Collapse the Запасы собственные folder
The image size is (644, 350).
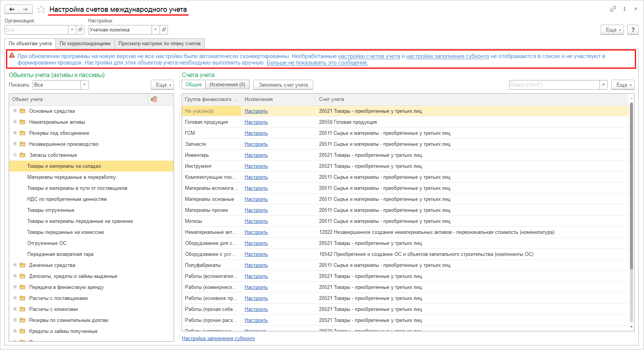(x=15, y=155)
